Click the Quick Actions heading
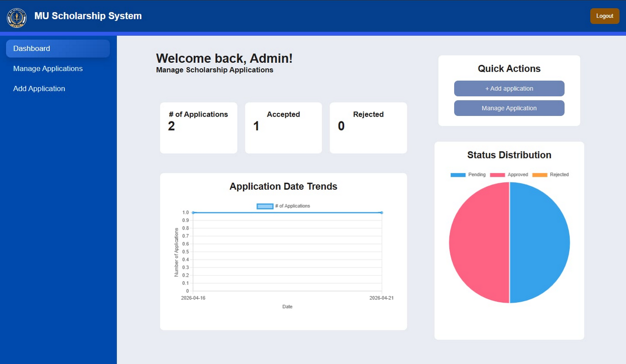 [x=509, y=69]
